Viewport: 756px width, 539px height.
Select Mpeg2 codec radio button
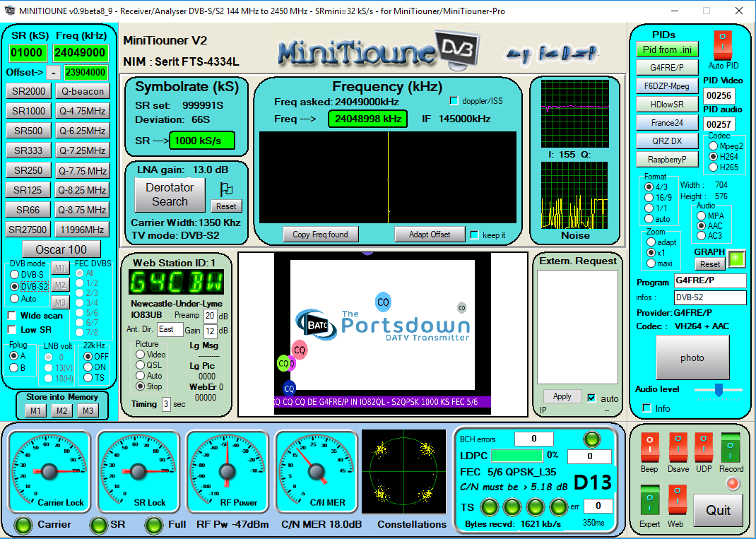point(713,146)
